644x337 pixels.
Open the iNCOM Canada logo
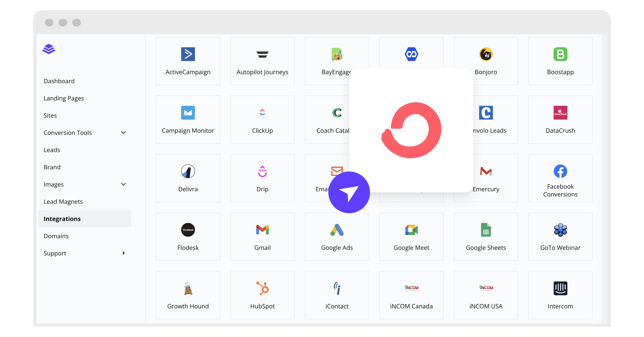pos(411,288)
